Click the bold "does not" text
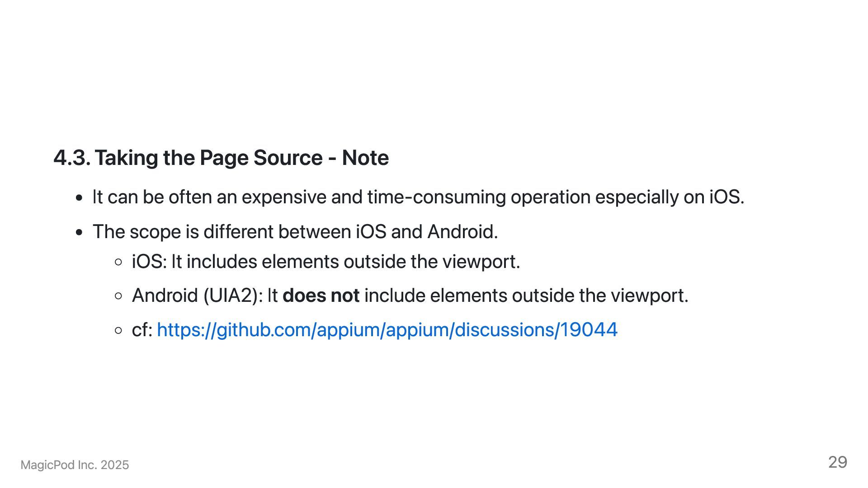 point(321,296)
